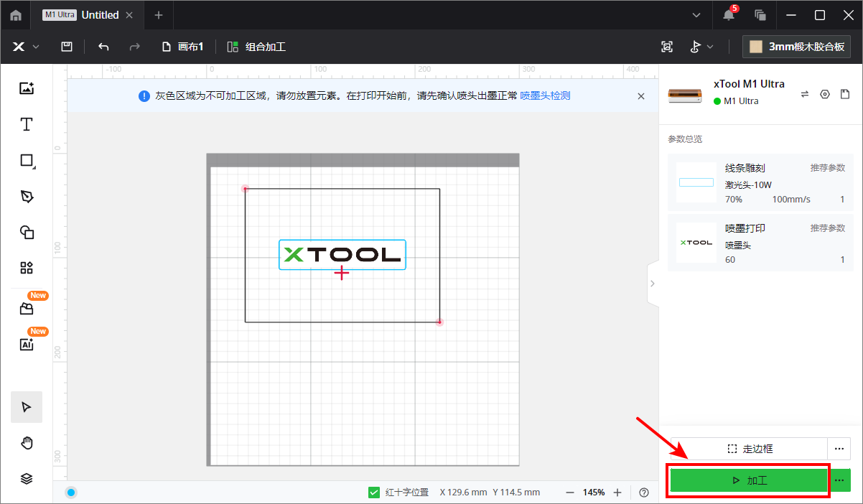Close the Untitled project tab

pos(129,15)
